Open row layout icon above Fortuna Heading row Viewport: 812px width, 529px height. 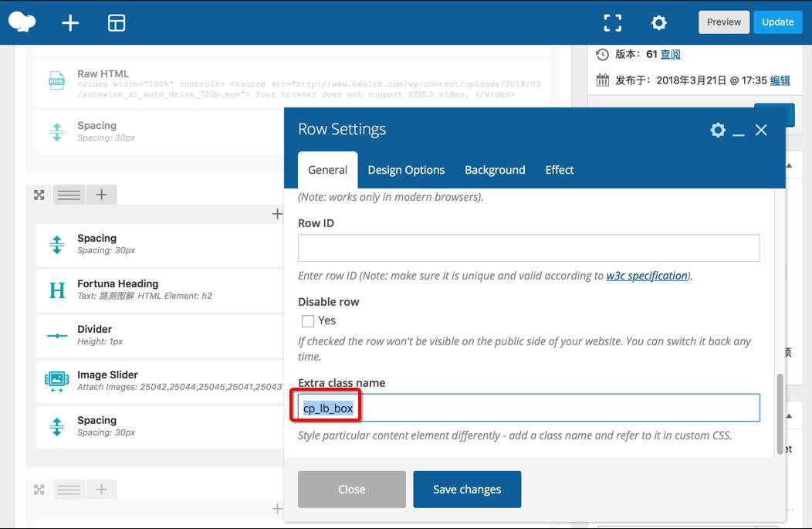pos(69,195)
